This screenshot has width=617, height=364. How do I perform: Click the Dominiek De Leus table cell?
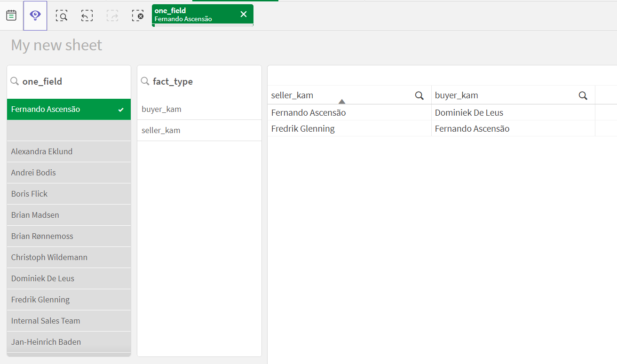tap(469, 113)
